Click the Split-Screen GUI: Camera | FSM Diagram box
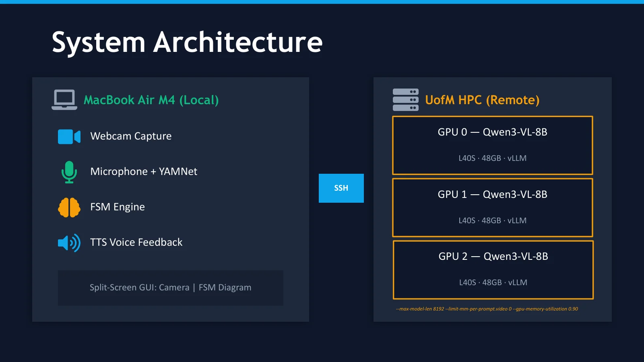The height and width of the screenshot is (362, 644). point(171,288)
